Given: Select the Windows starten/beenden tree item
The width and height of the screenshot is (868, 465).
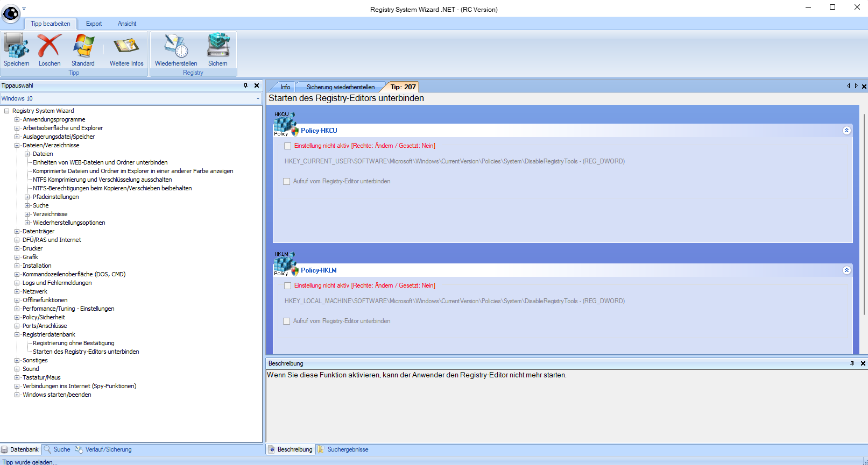Looking at the screenshot, I should [x=57, y=395].
